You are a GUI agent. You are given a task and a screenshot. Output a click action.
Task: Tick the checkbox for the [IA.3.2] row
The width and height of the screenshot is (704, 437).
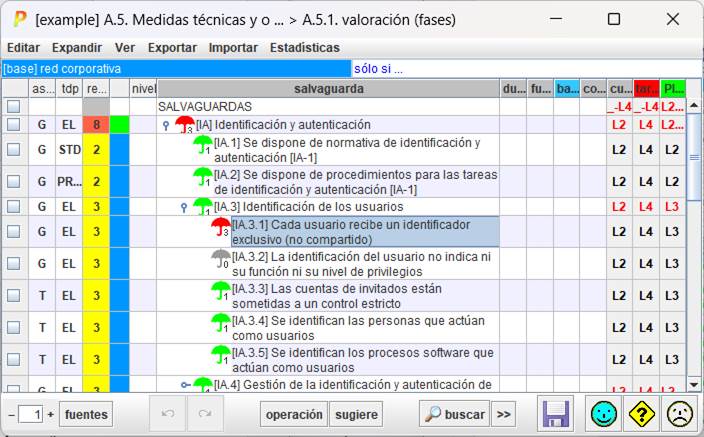point(13,264)
